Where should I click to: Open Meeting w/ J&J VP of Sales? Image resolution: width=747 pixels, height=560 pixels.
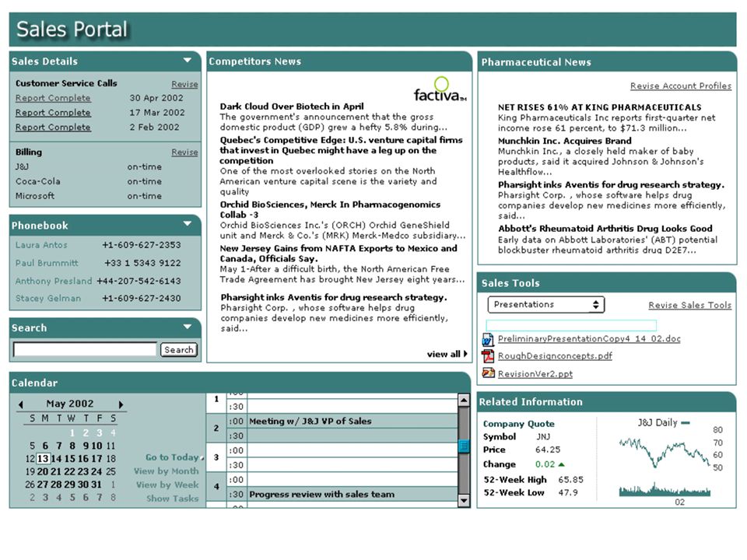[310, 422]
